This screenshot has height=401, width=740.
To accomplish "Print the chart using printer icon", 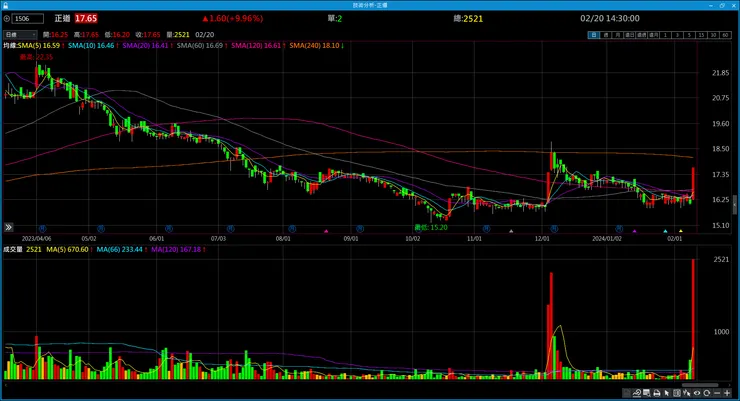I will pos(656,393).
